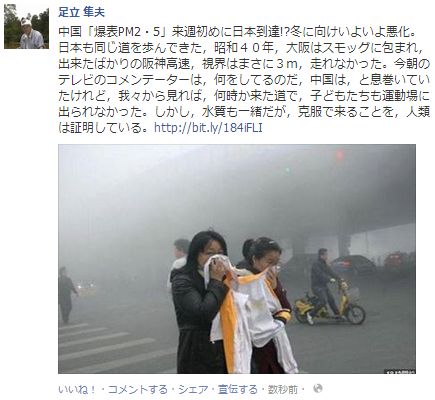The height and width of the screenshot is (400, 435).
Task: Enlarge the smog street photo
Action: [237, 259]
